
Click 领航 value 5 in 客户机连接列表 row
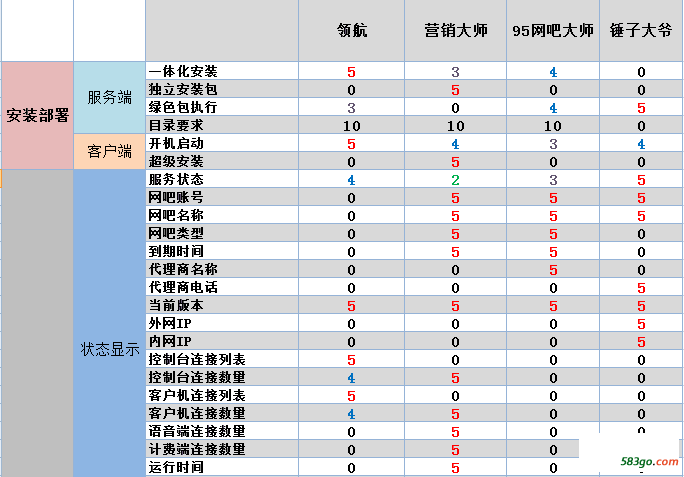point(351,396)
